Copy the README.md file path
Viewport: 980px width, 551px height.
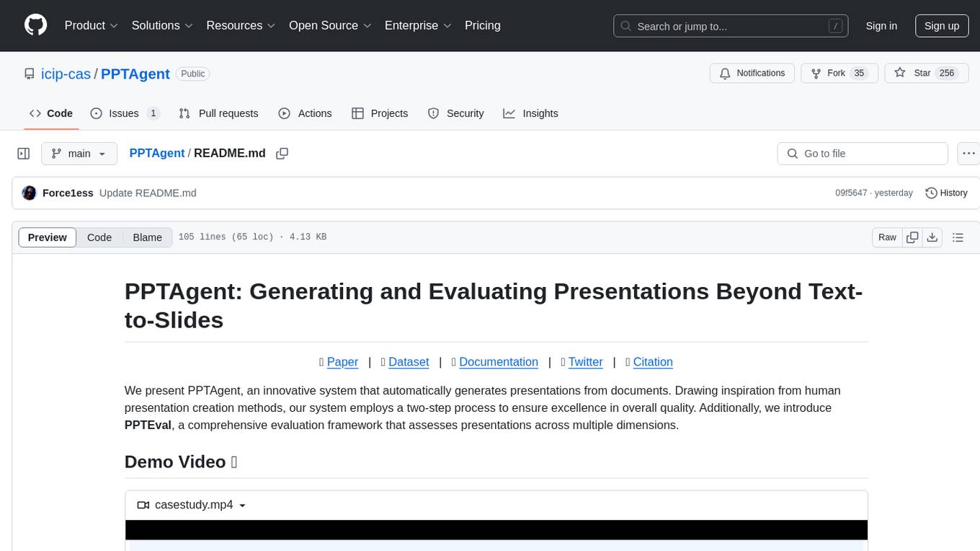282,154
